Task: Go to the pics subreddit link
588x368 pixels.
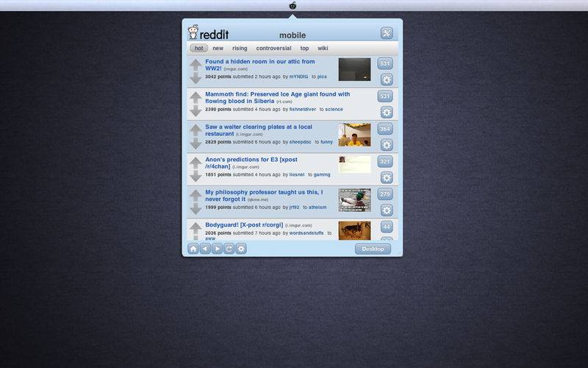Action: click(322, 77)
